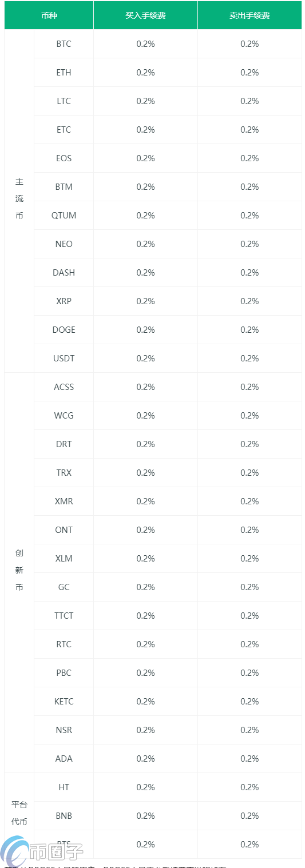The image size is (305, 868).
Task: Click the ETH coin cell
Action: tap(64, 73)
